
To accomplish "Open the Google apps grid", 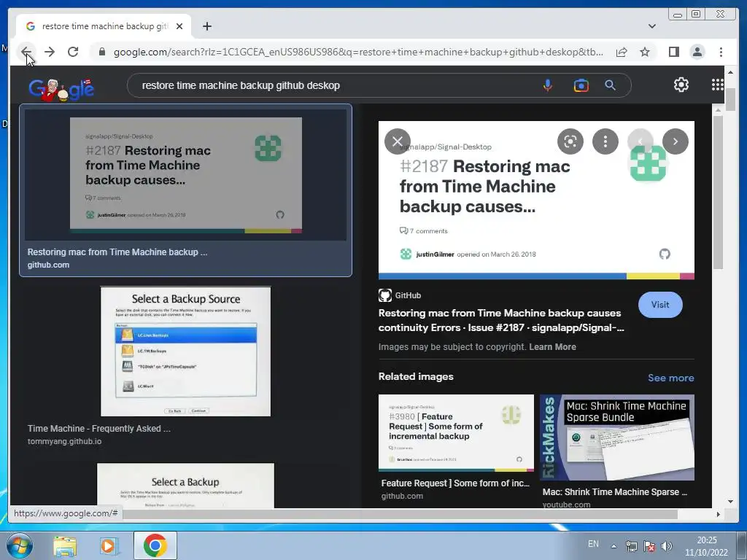I will coord(718,85).
